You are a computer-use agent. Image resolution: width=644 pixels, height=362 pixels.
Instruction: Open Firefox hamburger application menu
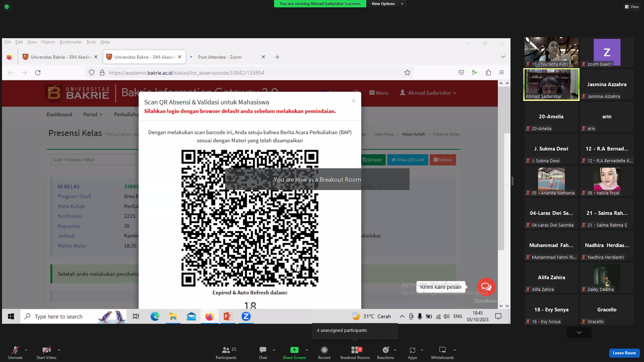pyautogui.click(x=502, y=73)
